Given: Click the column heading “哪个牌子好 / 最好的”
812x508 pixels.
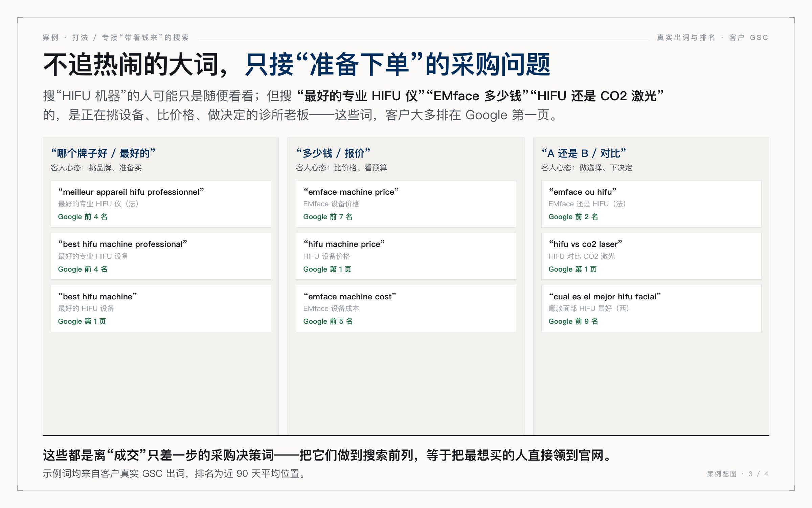Looking at the screenshot, I should 103,153.
